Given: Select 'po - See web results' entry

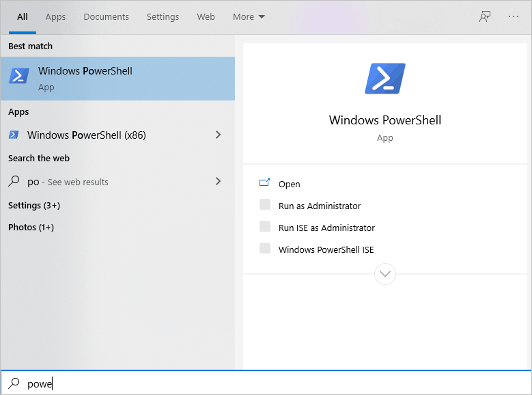Looking at the screenshot, I should tap(117, 182).
